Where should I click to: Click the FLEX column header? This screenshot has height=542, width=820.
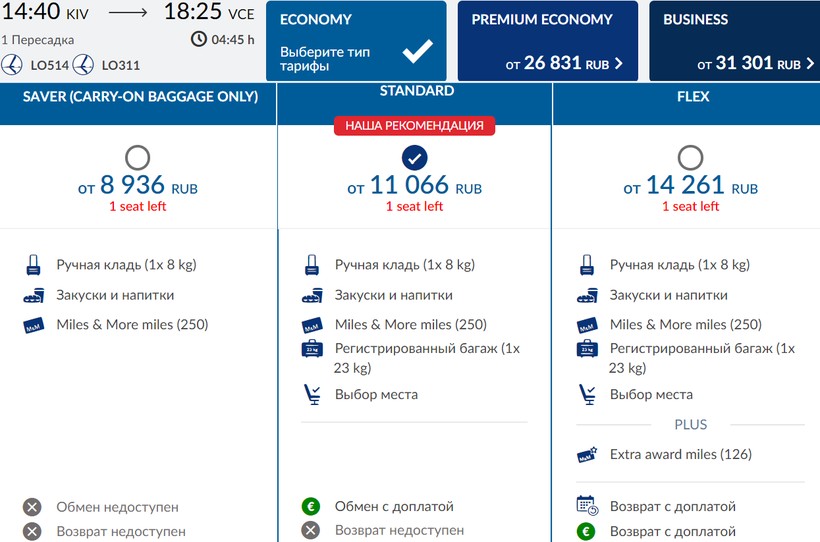point(689,97)
